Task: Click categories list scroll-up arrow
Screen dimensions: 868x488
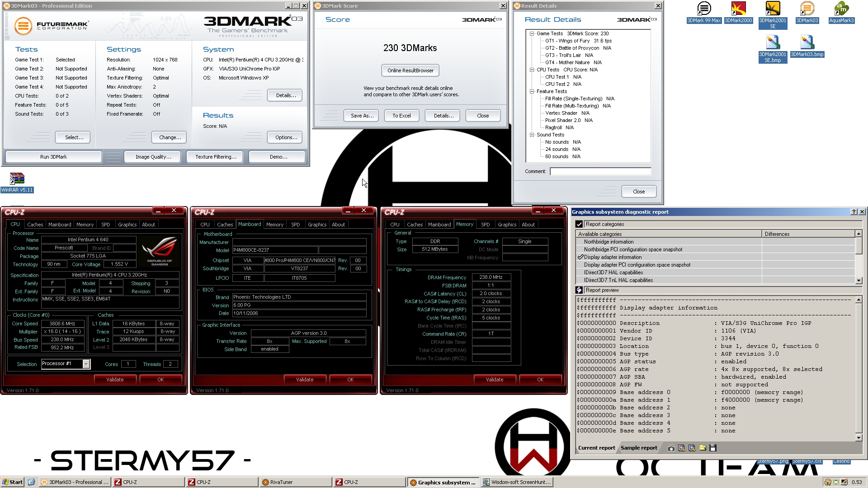Action: pos(859,234)
